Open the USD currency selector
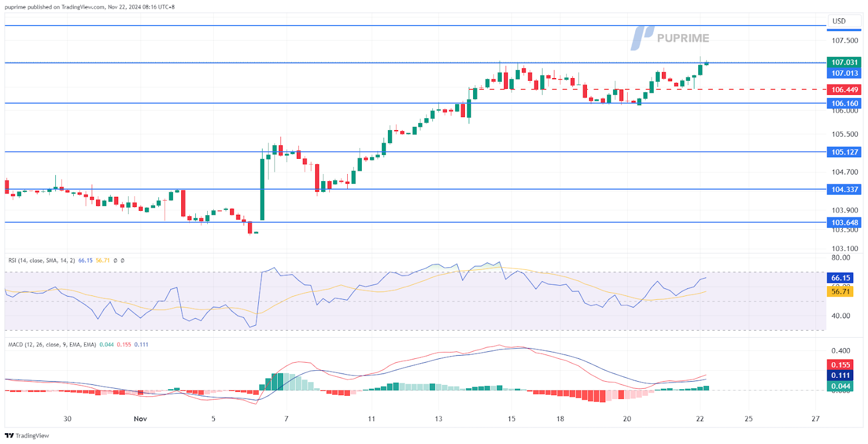Screen dimensions: 868x444 pos(844,21)
